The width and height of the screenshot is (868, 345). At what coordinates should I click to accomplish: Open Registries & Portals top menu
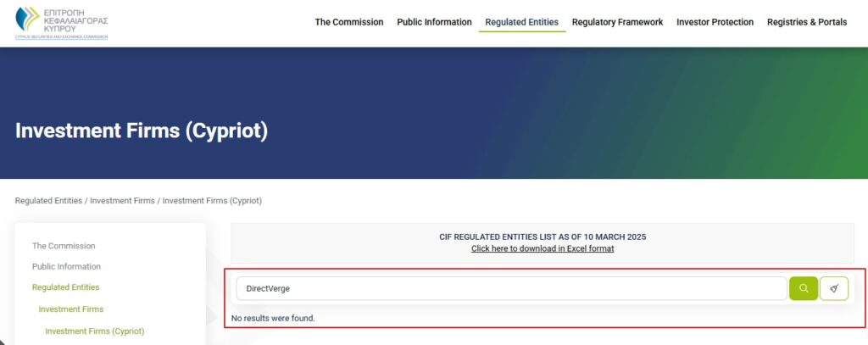(807, 22)
